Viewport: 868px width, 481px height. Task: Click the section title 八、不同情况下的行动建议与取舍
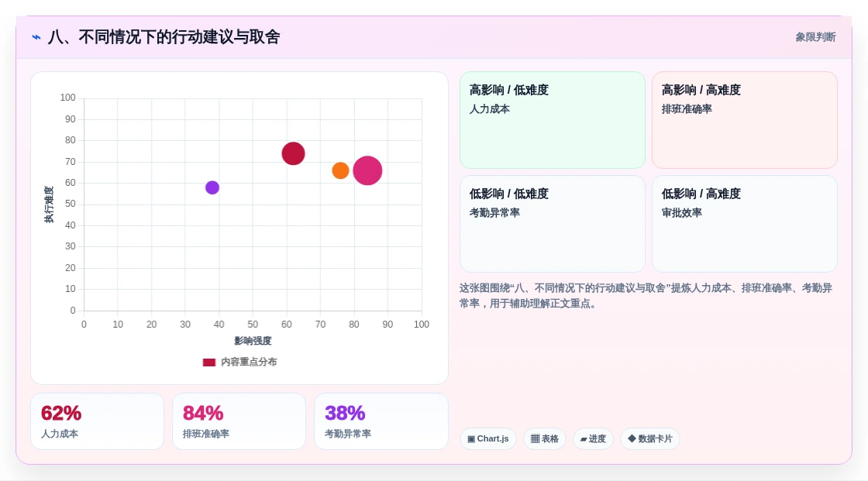(x=164, y=37)
